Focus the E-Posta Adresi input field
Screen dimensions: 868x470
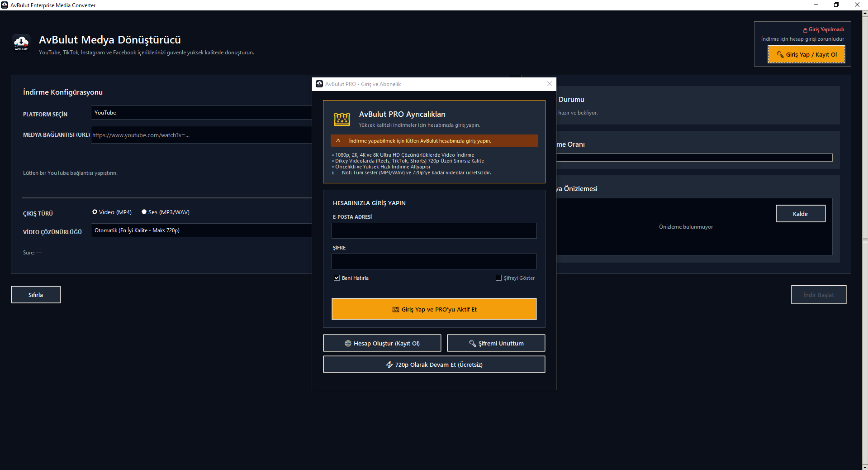434,231
